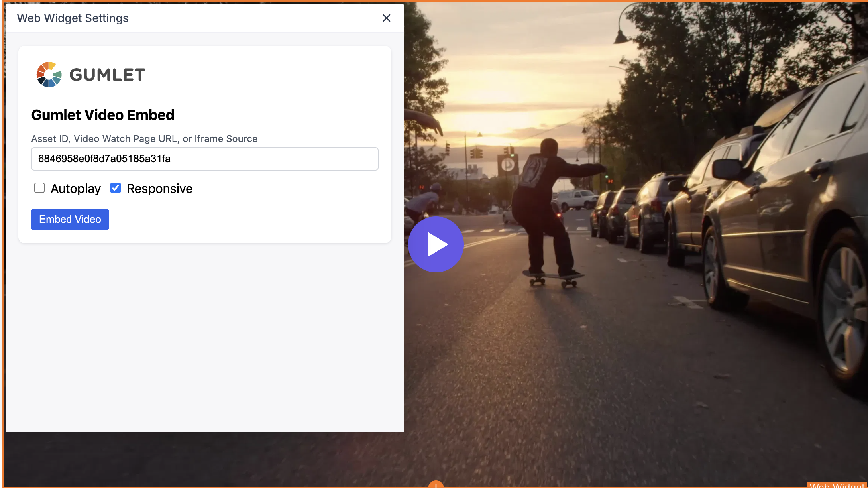Focus the Asset ID input field

coord(204,159)
